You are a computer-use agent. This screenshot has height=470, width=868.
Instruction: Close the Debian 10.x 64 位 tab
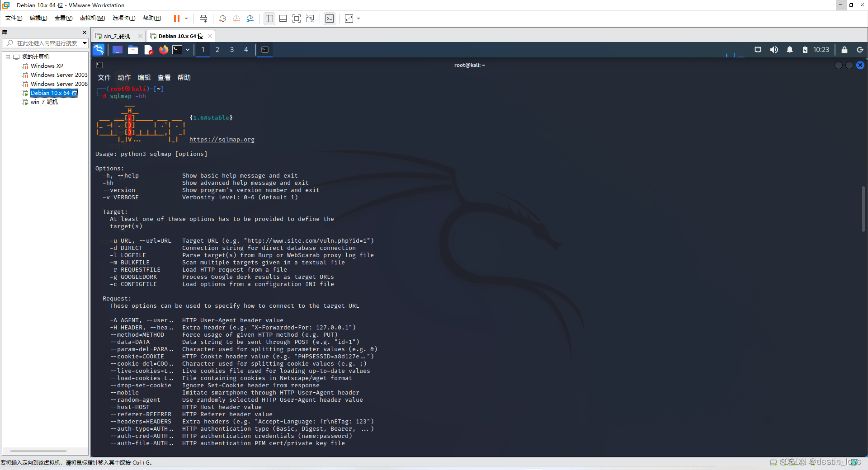click(x=210, y=36)
